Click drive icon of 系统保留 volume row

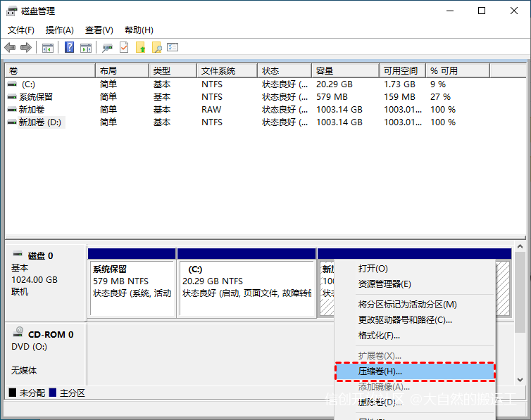12,96
